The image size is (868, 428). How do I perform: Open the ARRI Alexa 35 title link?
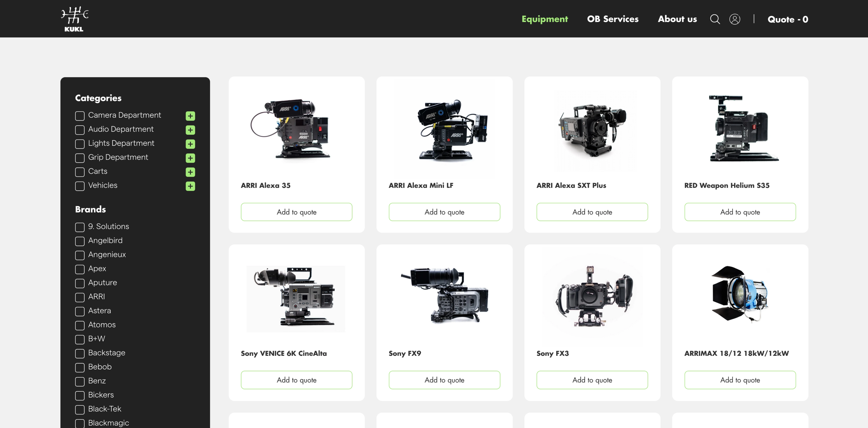[x=266, y=185]
